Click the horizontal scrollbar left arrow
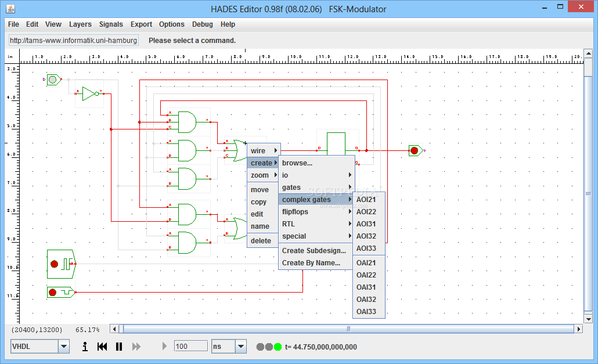 (x=114, y=329)
